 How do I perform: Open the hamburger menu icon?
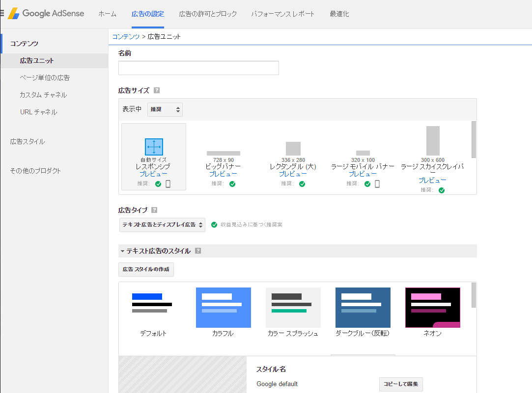tap(1, 13)
